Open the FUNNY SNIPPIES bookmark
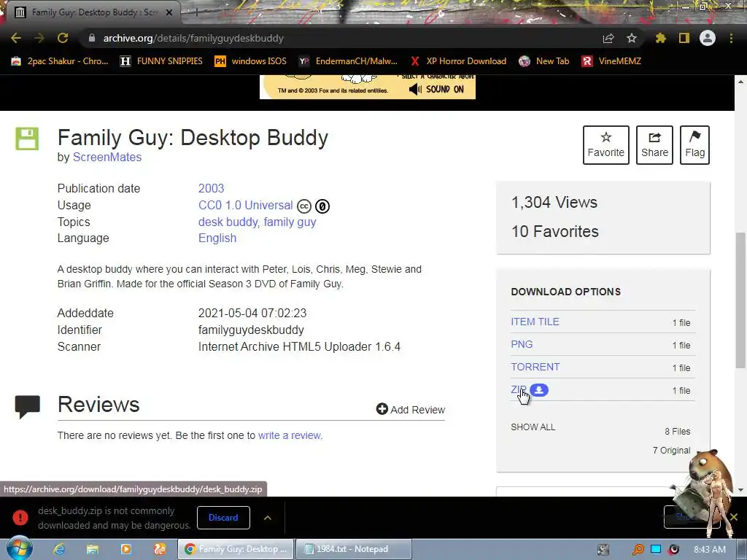Image resolution: width=747 pixels, height=560 pixels. (x=161, y=61)
